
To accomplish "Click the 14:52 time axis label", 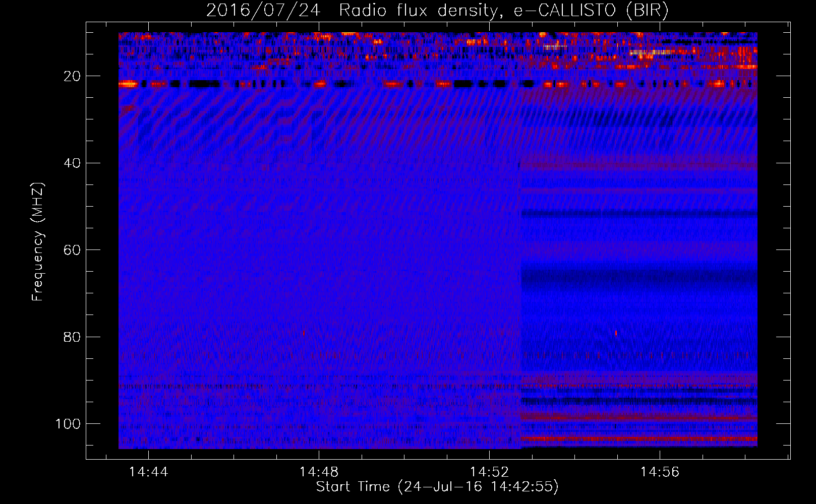I will tap(490, 472).
